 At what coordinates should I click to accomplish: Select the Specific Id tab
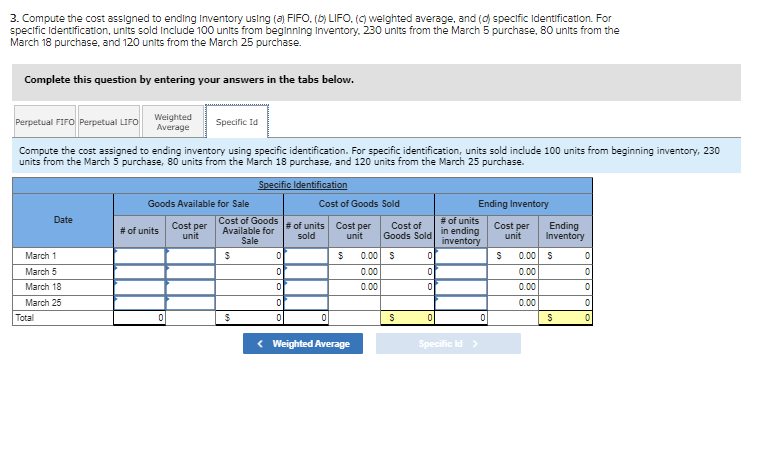(x=237, y=122)
